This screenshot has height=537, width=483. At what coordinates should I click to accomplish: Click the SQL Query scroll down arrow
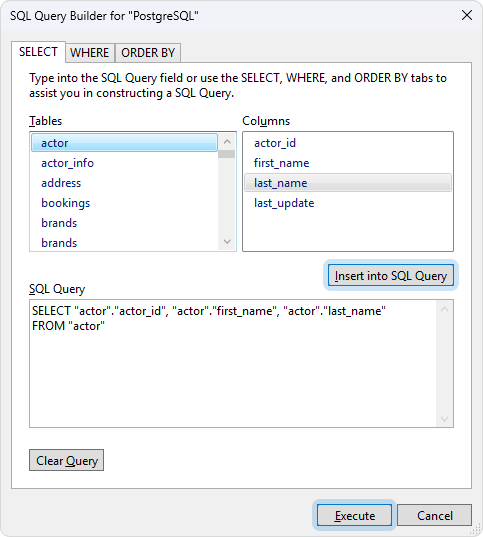(x=445, y=419)
